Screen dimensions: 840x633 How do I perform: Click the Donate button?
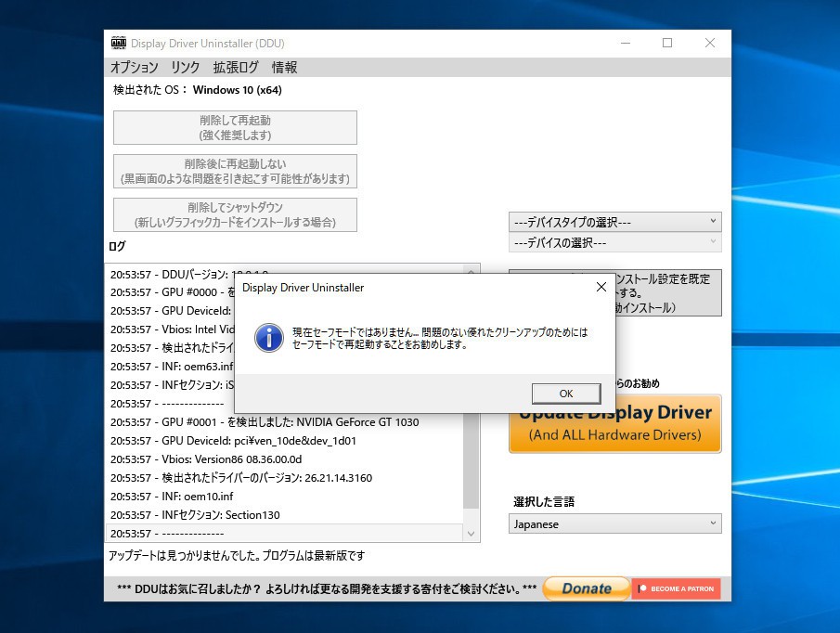(587, 588)
